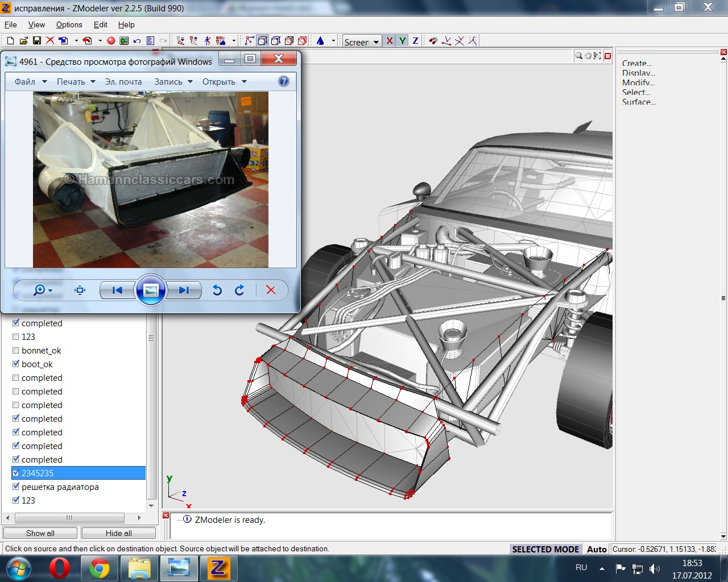This screenshot has height=582, width=728.
Task: Open the Screen axis dropdown
Action: tap(362, 41)
